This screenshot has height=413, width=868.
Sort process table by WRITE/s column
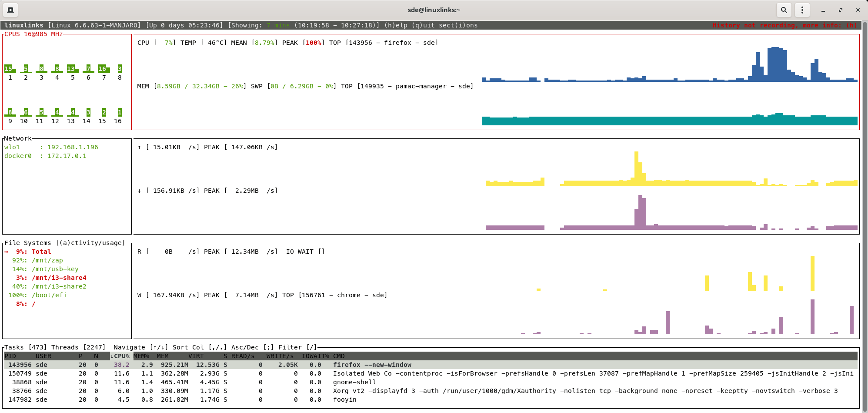pos(280,356)
